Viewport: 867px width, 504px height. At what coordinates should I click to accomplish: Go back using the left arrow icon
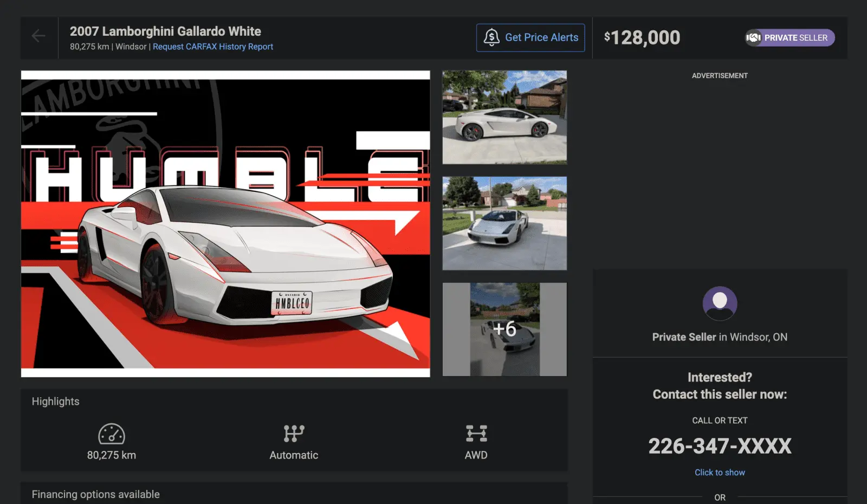[38, 36]
